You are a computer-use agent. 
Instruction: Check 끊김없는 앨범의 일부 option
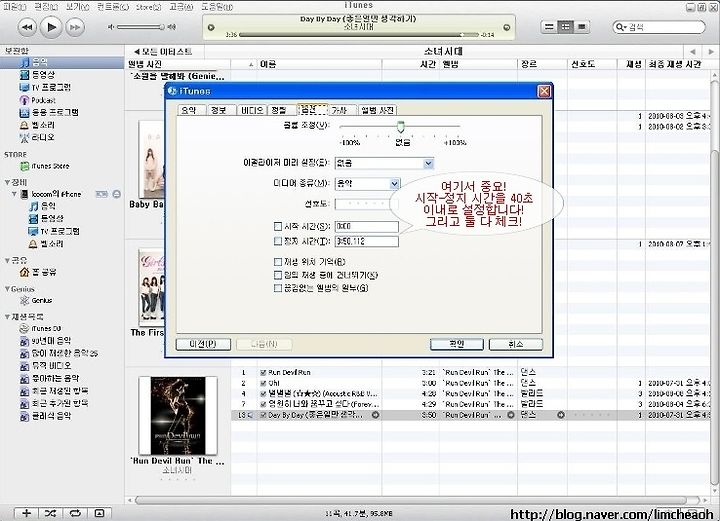pos(277,288)
